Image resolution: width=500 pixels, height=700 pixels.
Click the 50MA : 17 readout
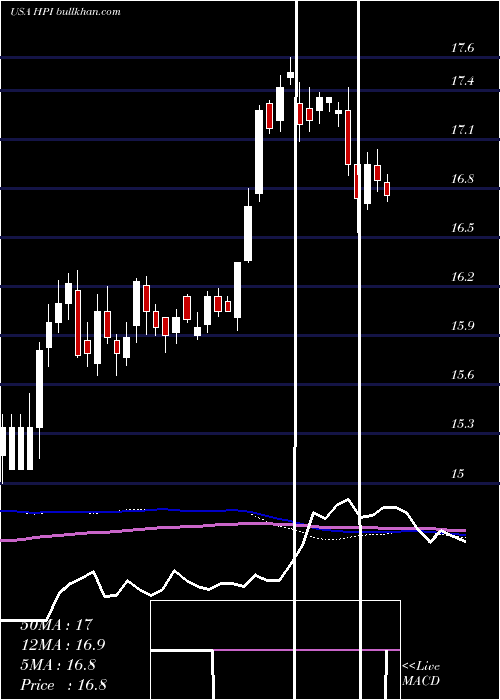click(x=56, y=625)
